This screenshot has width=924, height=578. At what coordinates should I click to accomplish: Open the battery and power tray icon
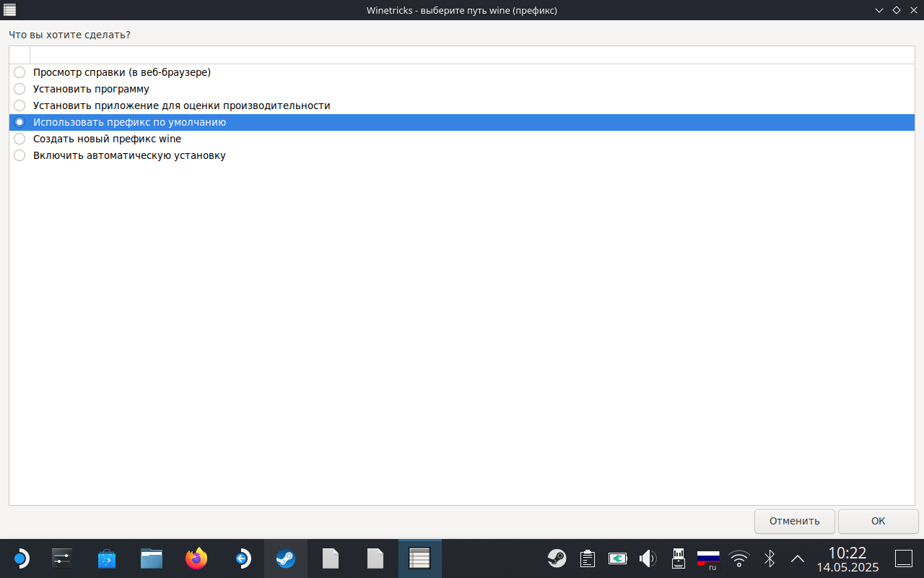point(618,558)
